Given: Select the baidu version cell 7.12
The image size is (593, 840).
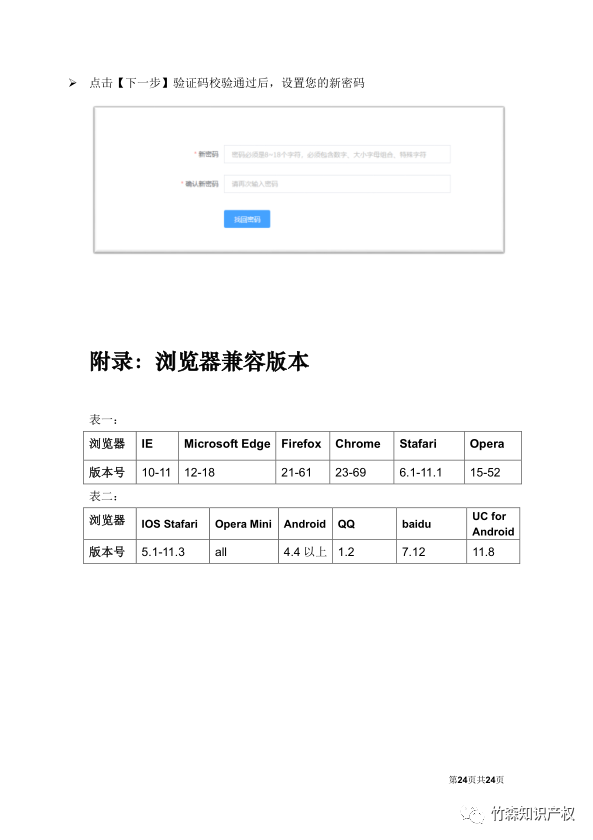Looking at the screenshot, I should pyautogui.click(x=431, y=551).
